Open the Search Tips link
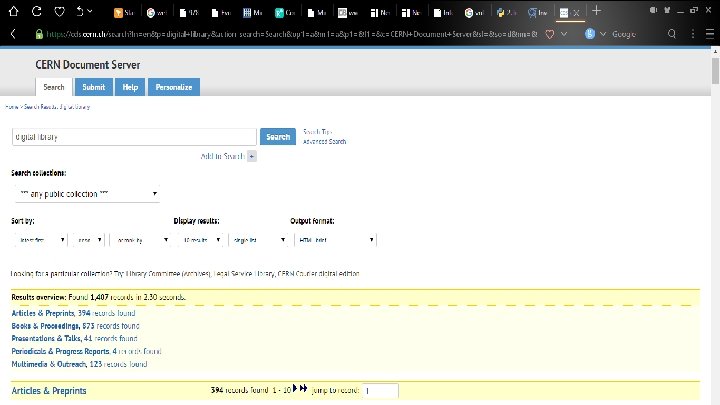This screenshot has width=720, height=405. point(317,132)
